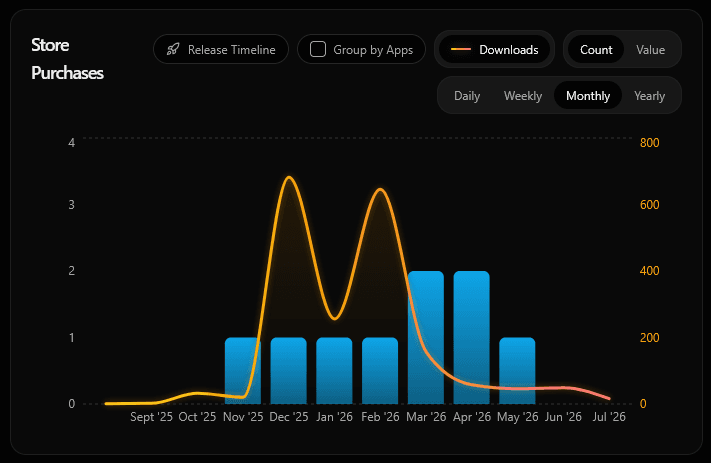
Task: Click the orange 600 axis value
Action: (x=649, y=205)
